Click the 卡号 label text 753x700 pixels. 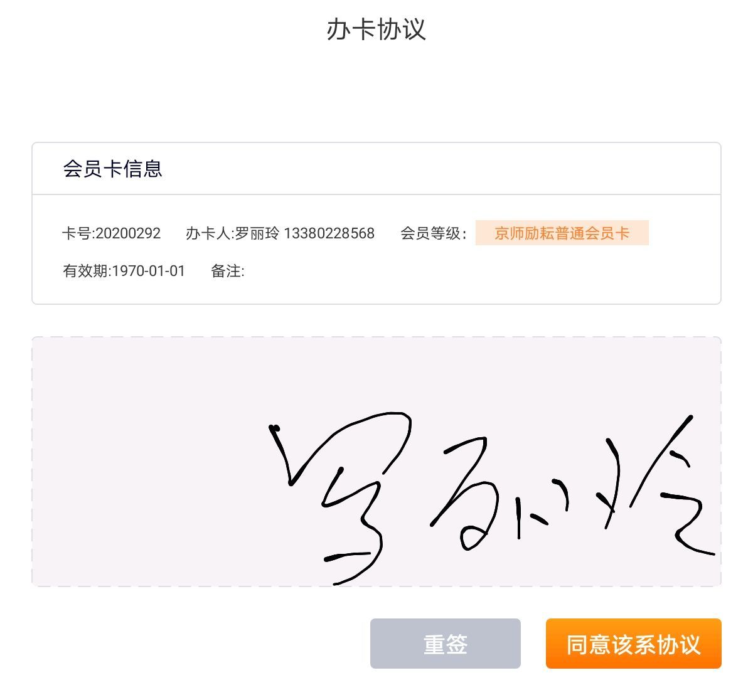pos(77,233)
